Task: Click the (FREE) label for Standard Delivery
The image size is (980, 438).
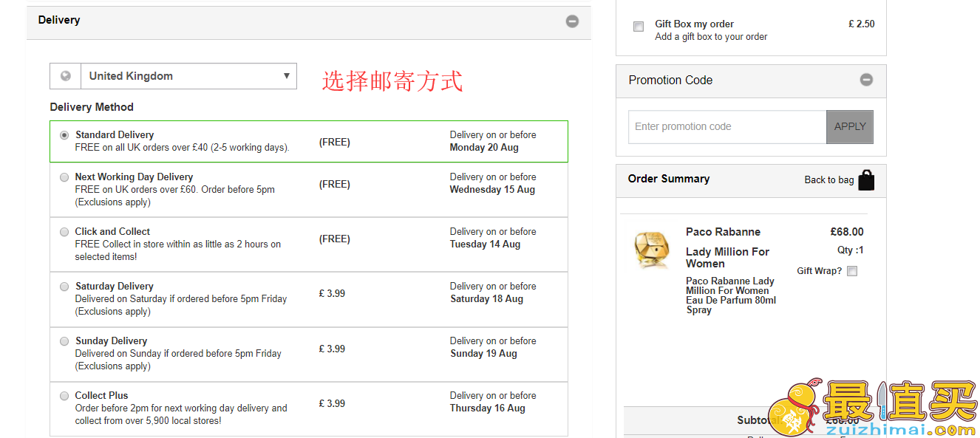Action: point(335,142)
